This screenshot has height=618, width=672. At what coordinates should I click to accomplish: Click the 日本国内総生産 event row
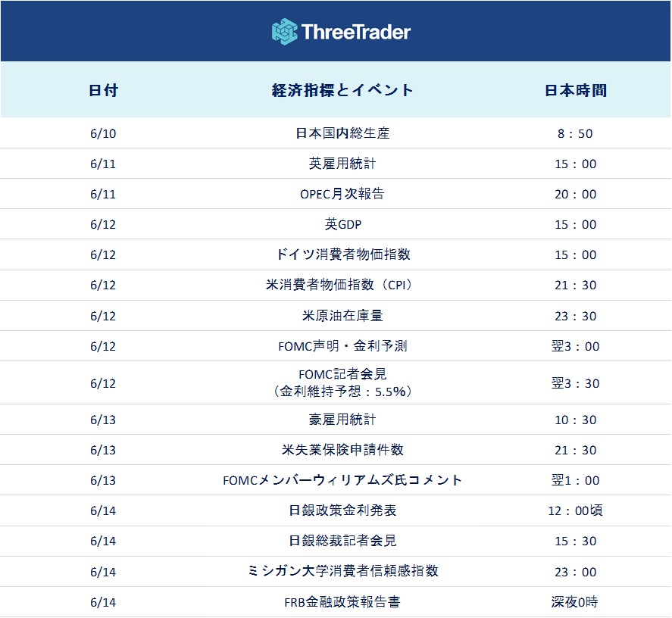pos(342,133)
